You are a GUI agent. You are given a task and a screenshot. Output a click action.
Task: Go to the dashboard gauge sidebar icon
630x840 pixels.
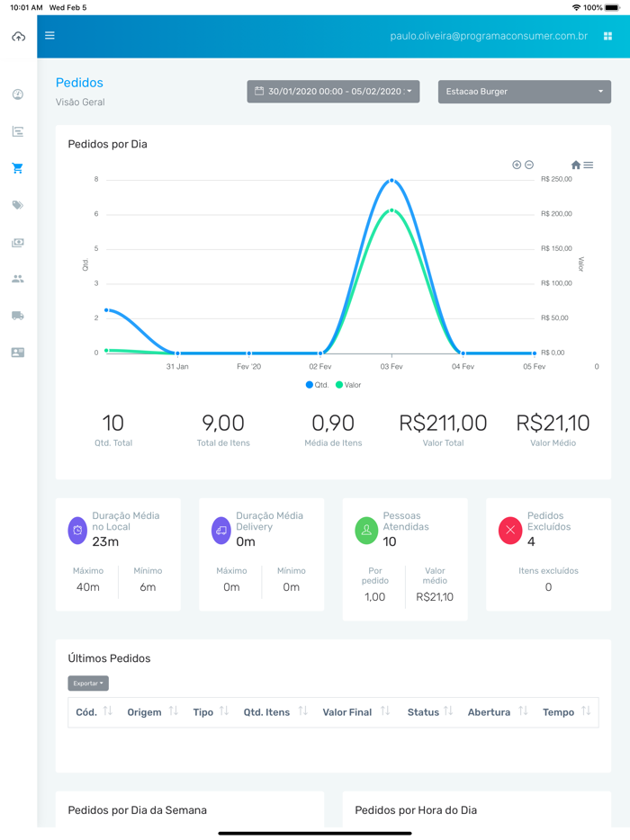18,94
